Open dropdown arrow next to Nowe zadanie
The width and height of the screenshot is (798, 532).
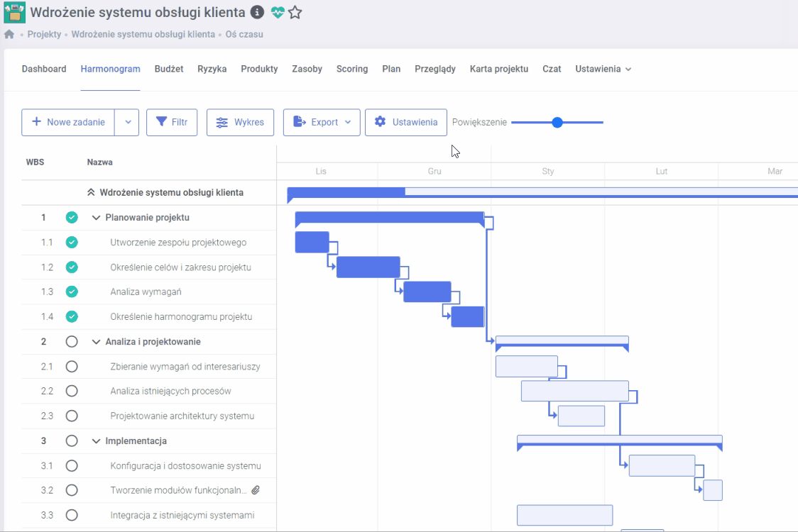coord(128,122)
